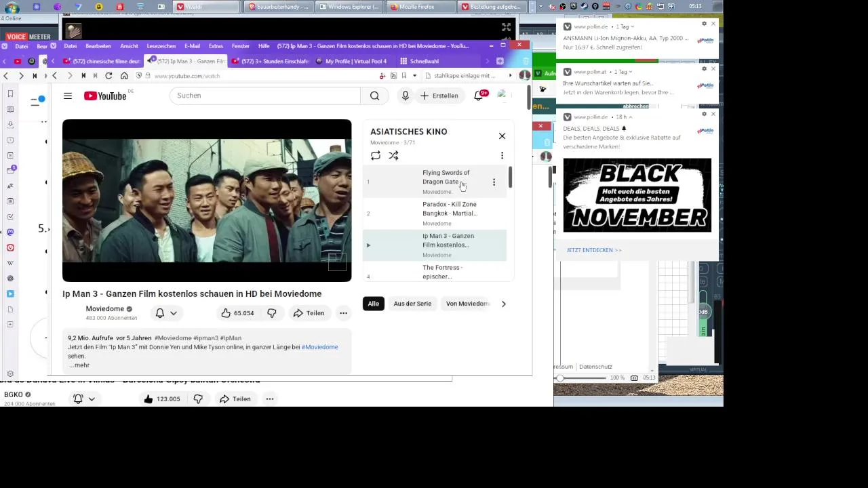
Task: Dislike the Ip Man 3 video
Action: [x=271, y=313]
